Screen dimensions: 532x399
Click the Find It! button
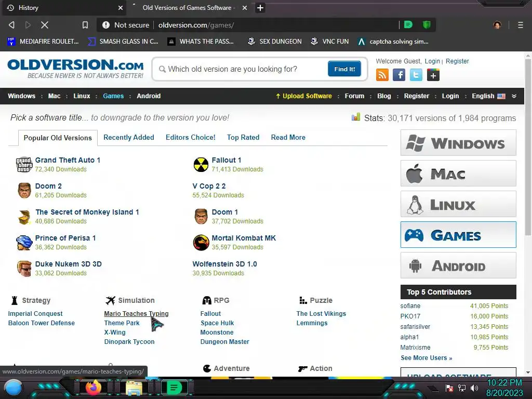click(x=344, y=69)
